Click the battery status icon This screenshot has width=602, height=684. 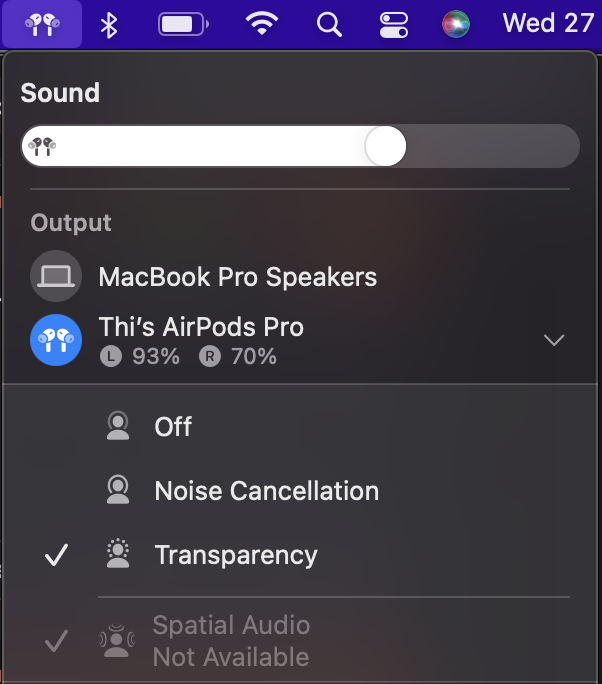click(183, 24)
